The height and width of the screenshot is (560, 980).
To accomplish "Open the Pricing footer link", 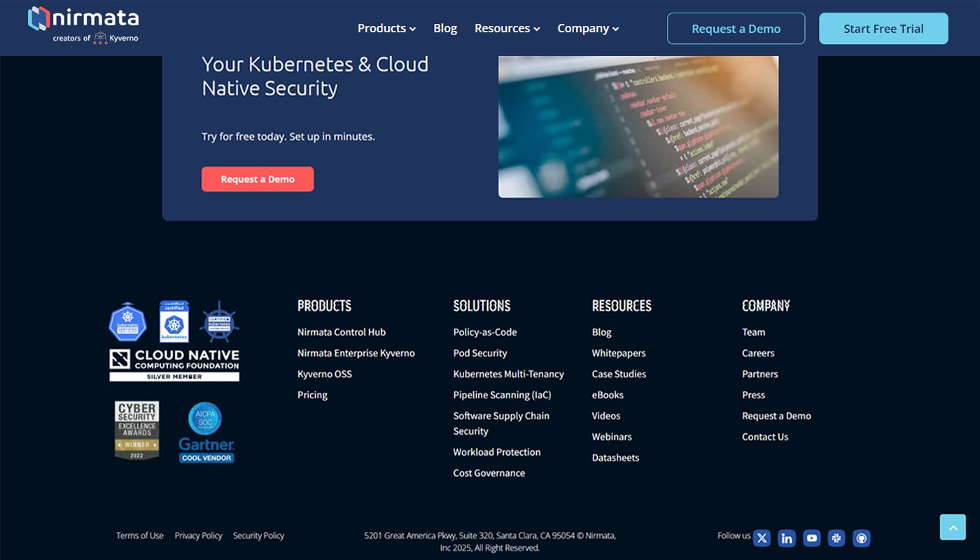I will click(312, 395).
